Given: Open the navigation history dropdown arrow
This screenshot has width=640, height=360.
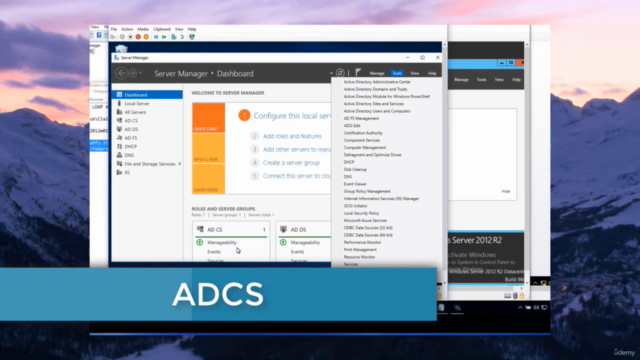Looking at the screenshot, I should [141, 73].
